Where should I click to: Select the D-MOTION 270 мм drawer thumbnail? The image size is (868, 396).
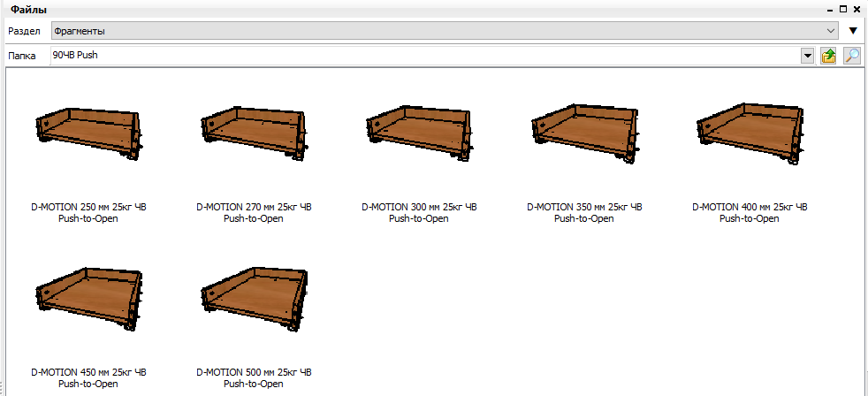click(x=254, y=133)
